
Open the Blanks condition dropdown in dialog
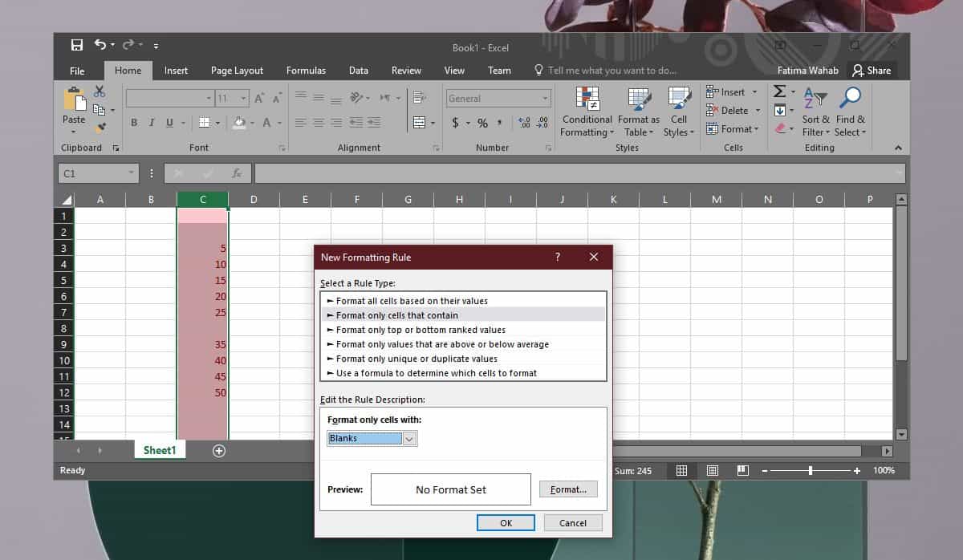coord(409,438)
